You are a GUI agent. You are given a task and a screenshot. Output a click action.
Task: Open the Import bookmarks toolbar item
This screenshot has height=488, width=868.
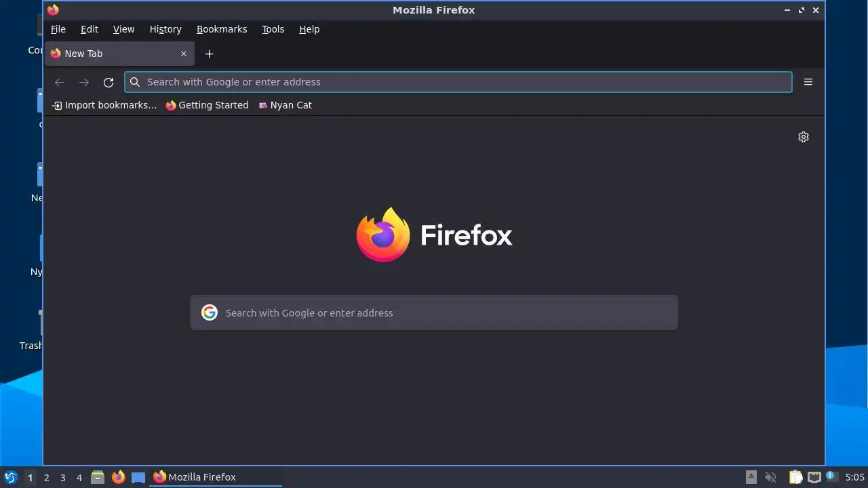point(104,105)
